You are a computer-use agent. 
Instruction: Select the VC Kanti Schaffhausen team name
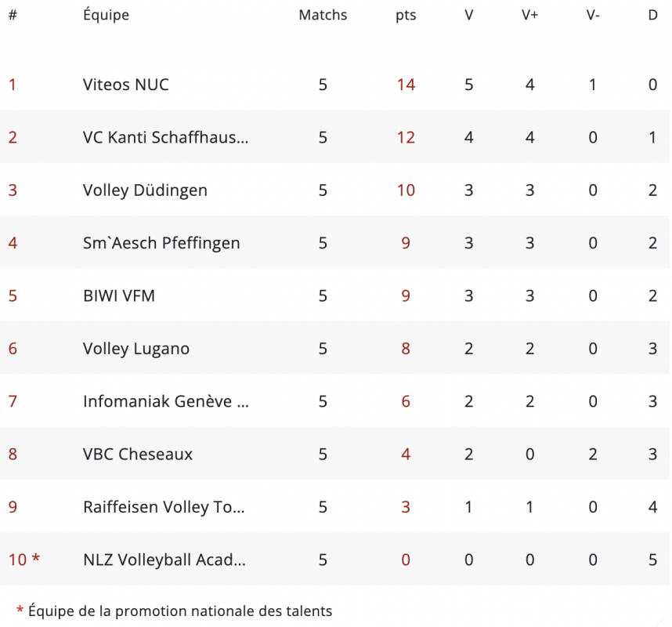(165, 137)
